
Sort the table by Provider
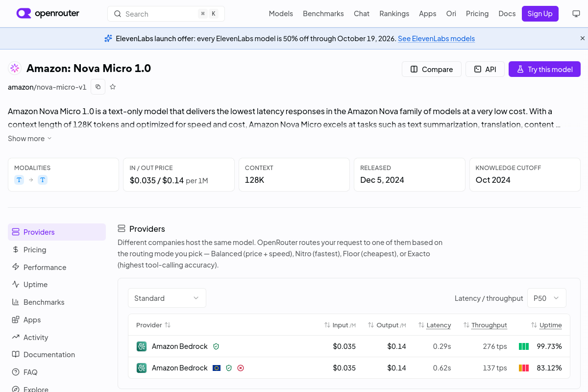153,325
